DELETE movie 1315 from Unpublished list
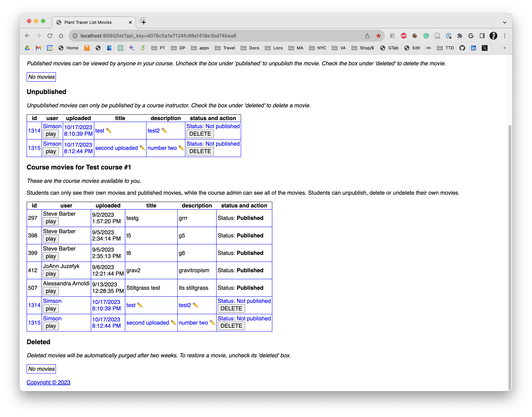Image resolution: width=532 pixels, height=417 pixels. 200,151
